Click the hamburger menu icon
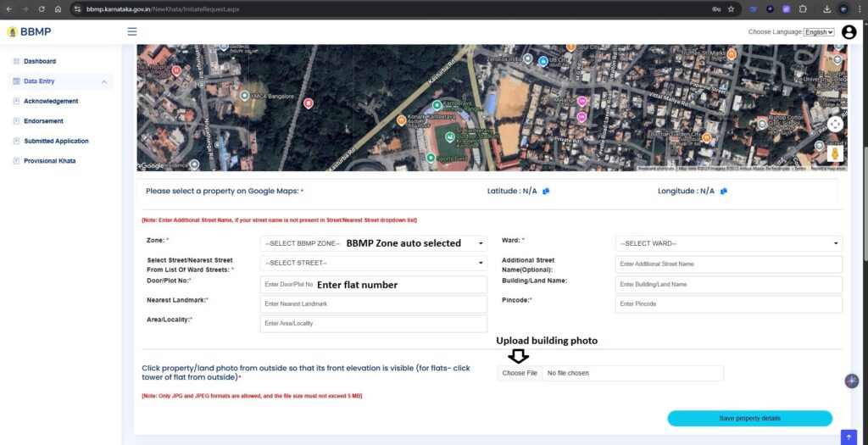 [131, 32]
